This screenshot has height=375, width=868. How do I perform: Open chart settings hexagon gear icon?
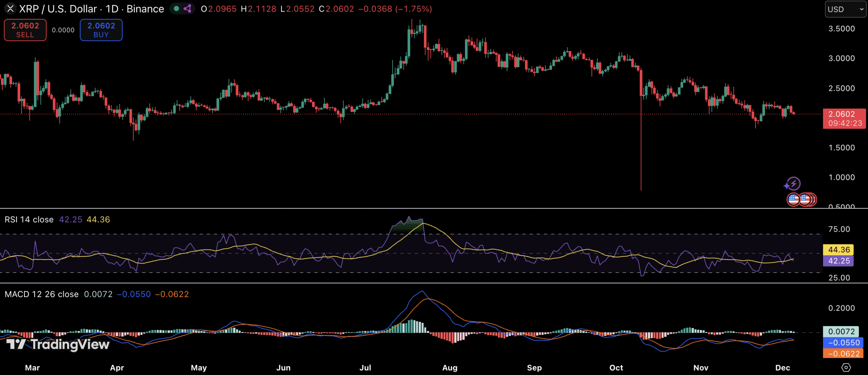(x=846, y=368)
